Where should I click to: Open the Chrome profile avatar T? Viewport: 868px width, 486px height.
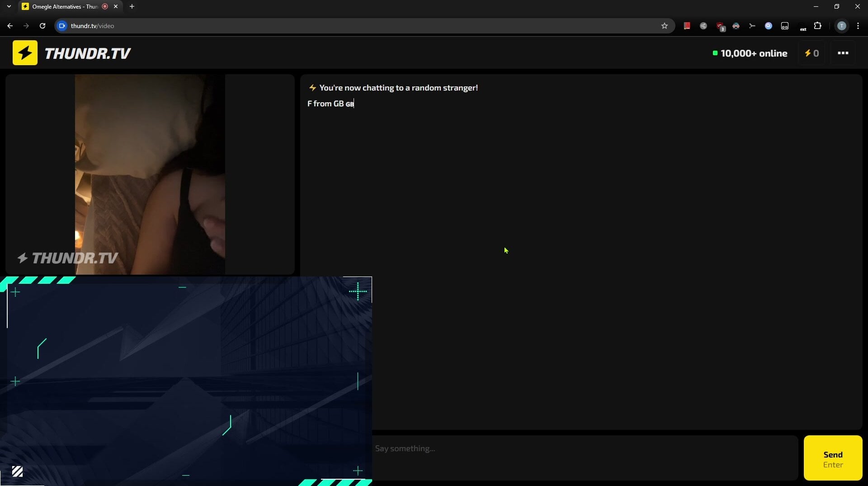coord(841,26)
